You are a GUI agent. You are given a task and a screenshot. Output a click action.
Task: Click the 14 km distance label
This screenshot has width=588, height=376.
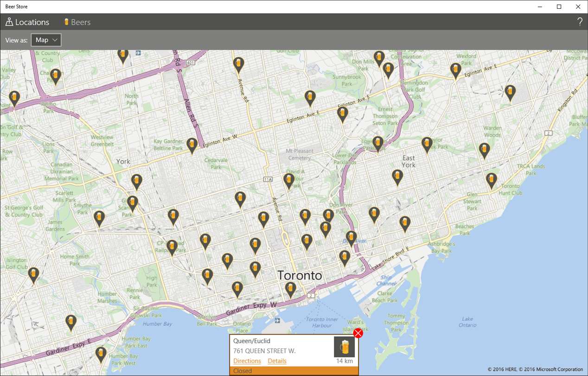click(x=345, y=361)
